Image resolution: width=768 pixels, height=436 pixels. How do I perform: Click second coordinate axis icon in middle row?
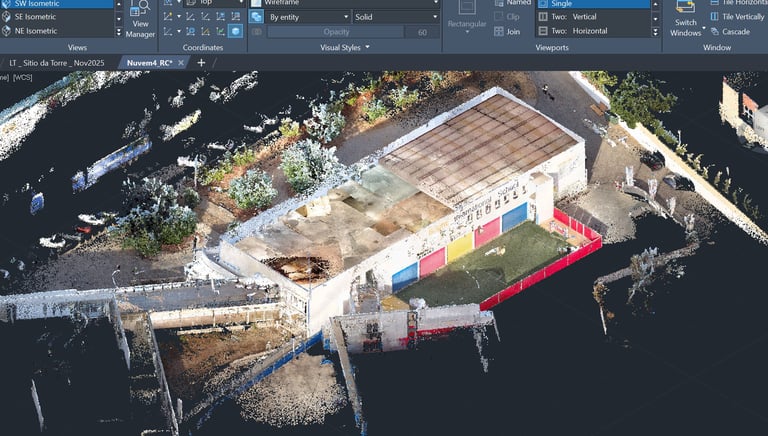click(190, 17)
